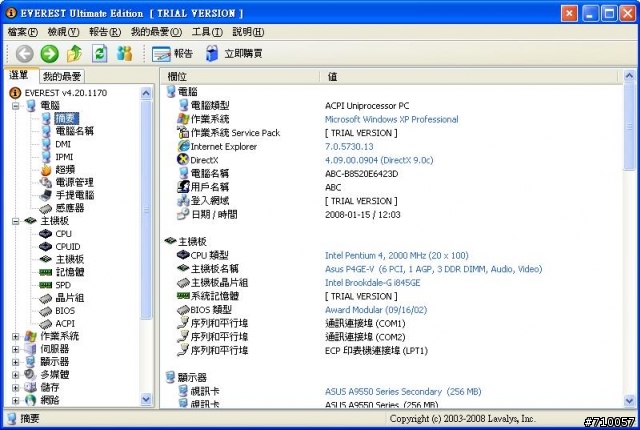Select CPUID tree item
The height and width of the screenshot is (430, 640).
tap(68, 246)
